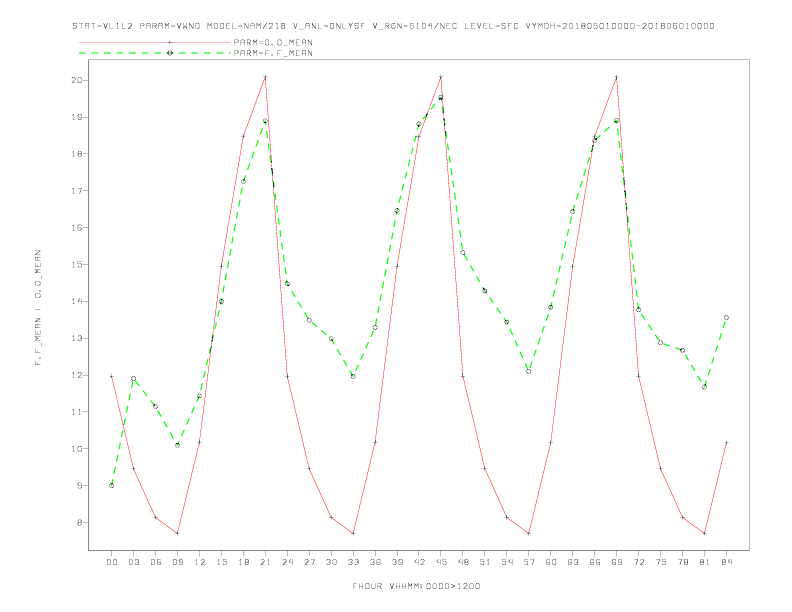Click x-axis tick label 12
Image resolution: width=792 pixels, height=612 pixels.
coord(200,562)
